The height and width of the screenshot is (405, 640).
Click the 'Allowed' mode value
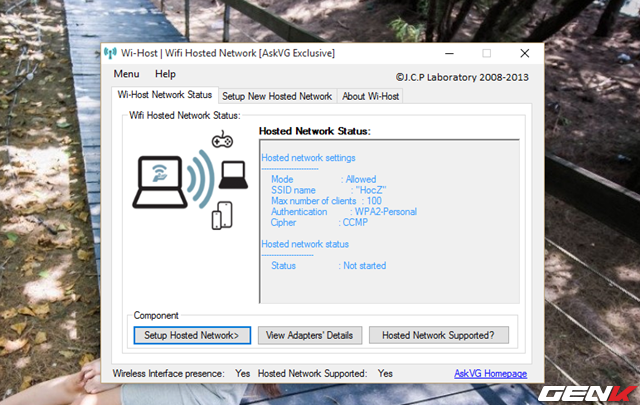pyautogui.click(x=361, y=179)
